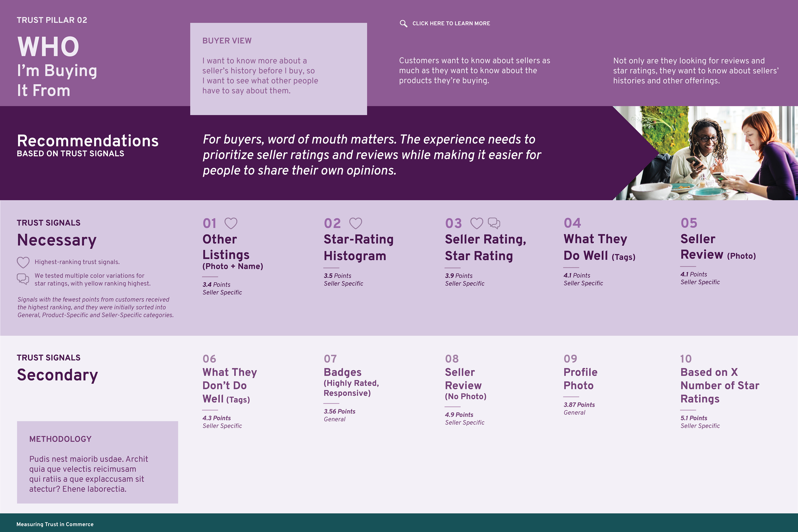Click the number 04 label
Image resolution: width=798 pixels, height=532 pixels.
tap(572, 223)
